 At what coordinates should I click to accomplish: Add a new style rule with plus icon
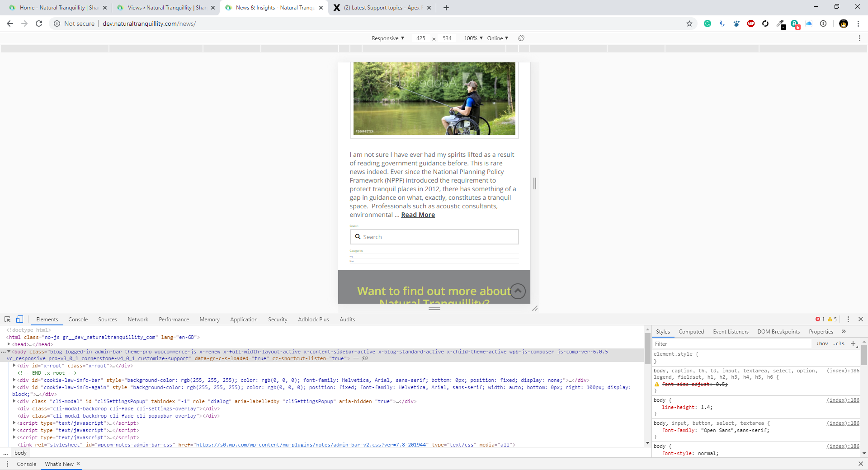pos(853,343)
